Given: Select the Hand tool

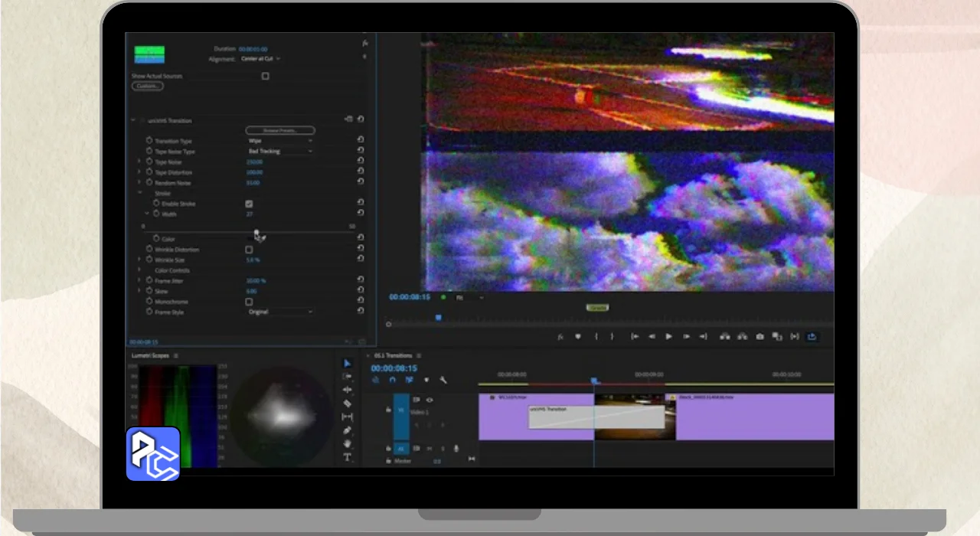Looking at the screenshot, I should tap(347, 444).
